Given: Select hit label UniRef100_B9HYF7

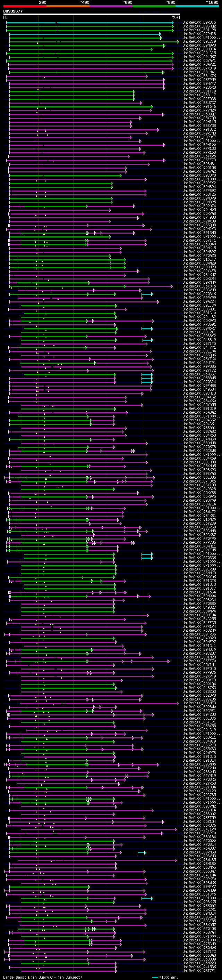Looking at the screenshot, I should coord(199,83).
